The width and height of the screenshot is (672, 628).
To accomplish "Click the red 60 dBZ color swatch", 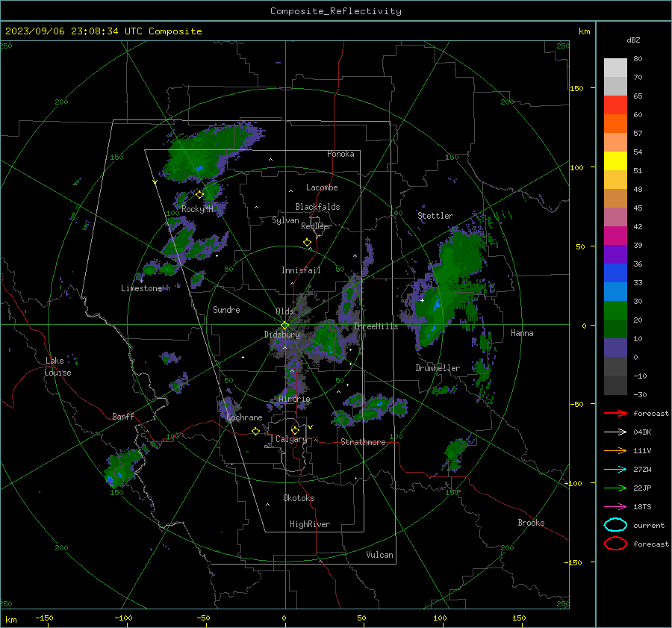I will click(615, 105).
